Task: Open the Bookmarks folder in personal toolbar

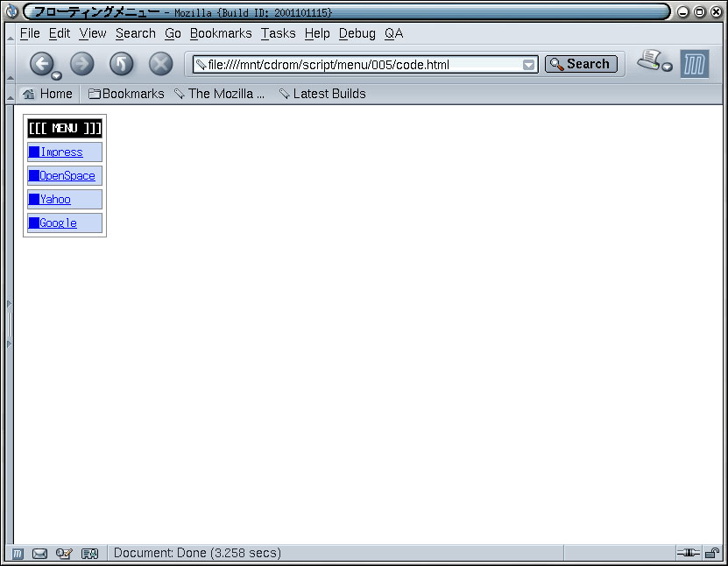Action: point(126,94)
